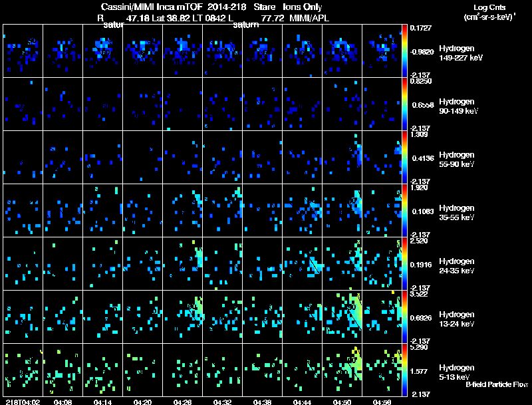Click the color bar beside Hydrogen 5-13 keV
Image resolution: width=532 pixels, height=405 pixels.
tap(404, 370)
